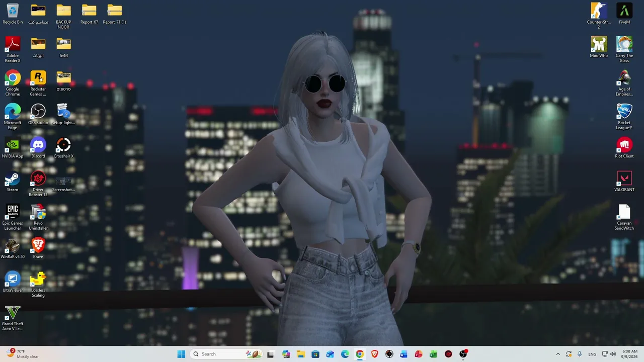Open network settings from the tray
644x362 pixels.
tap(605, 354)
